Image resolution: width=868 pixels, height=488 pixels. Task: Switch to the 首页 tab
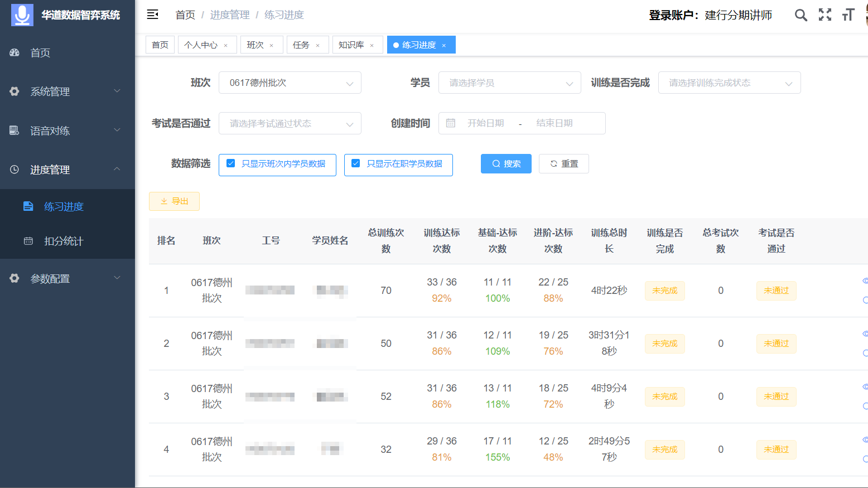coord(160,45)
